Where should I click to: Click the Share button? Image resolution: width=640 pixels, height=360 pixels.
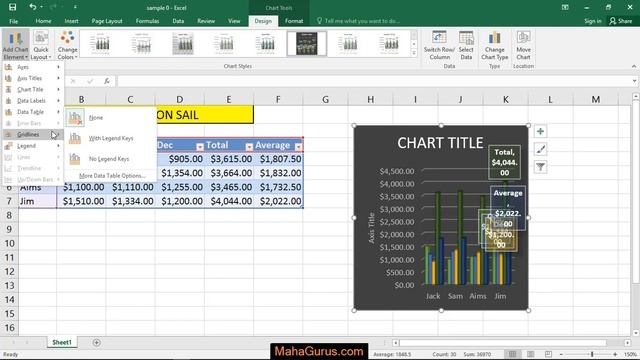tap(621, 21)
